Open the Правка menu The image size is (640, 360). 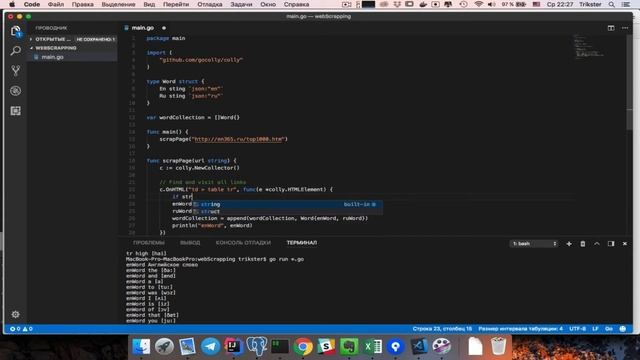coord(82,4)
